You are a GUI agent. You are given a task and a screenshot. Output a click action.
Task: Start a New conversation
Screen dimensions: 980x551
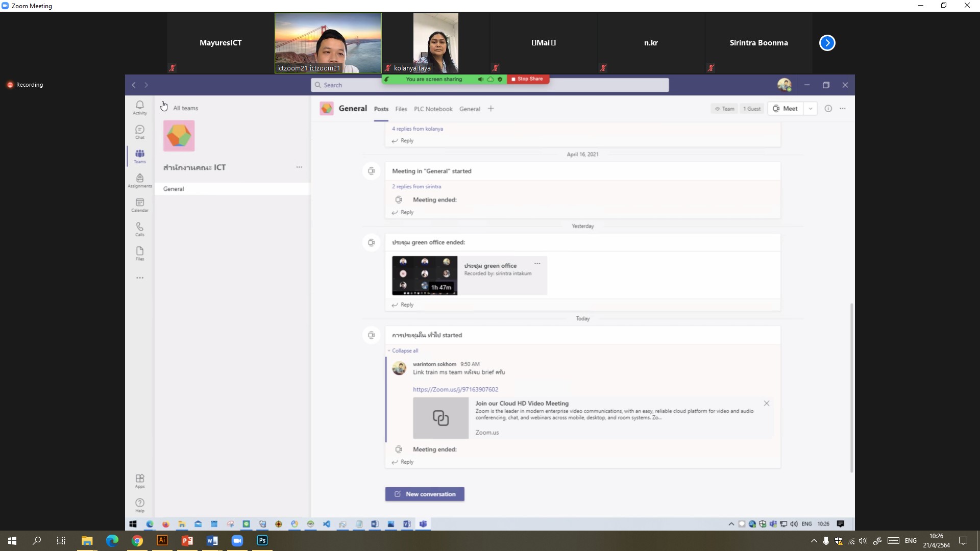pyautogui.click(x=425, y=494)
